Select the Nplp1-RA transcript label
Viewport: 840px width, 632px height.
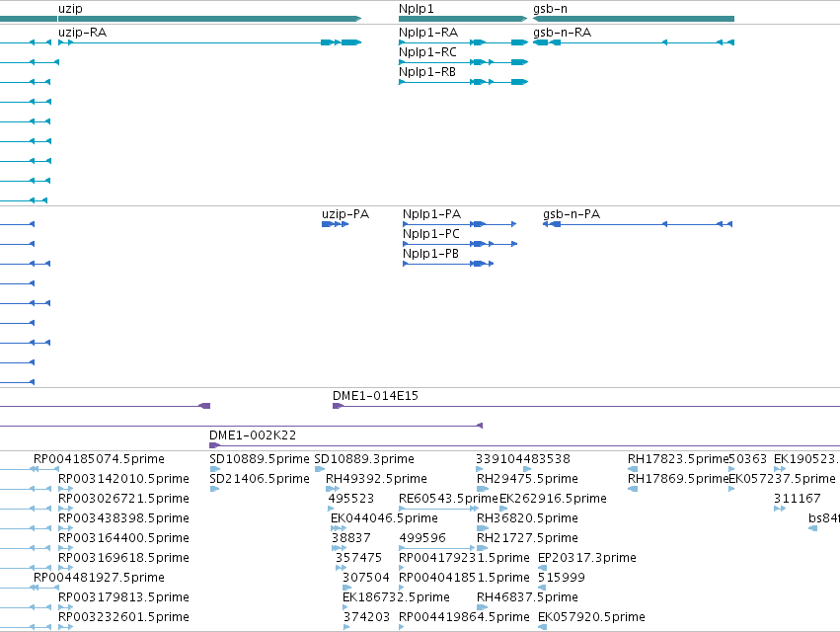[x=428, y=33]
